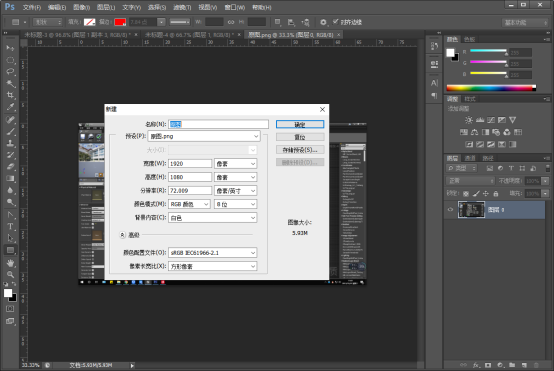Viewport: 554px width, 371px height.
Task: Open the History panel icon
Action: [x=434, y=46]
